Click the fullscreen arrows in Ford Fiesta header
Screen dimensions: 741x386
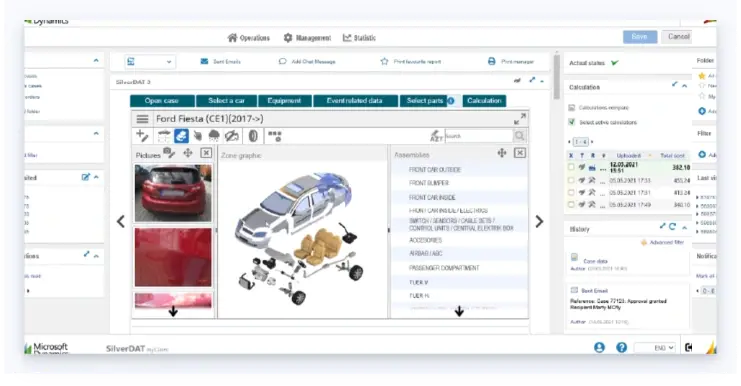[520, 119]
